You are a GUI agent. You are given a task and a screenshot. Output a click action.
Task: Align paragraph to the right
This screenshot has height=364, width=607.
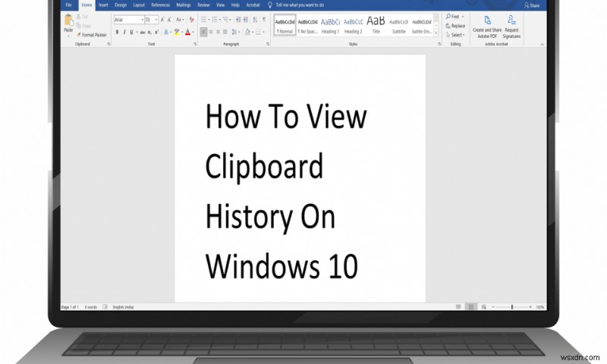(218, 32)
